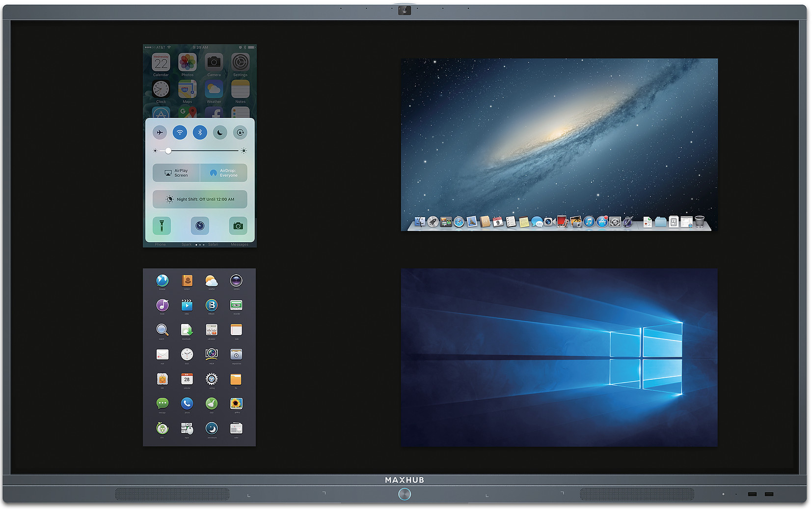Open the Android message bubble app
Screen dimensions: 812x510
click(162, 403)
